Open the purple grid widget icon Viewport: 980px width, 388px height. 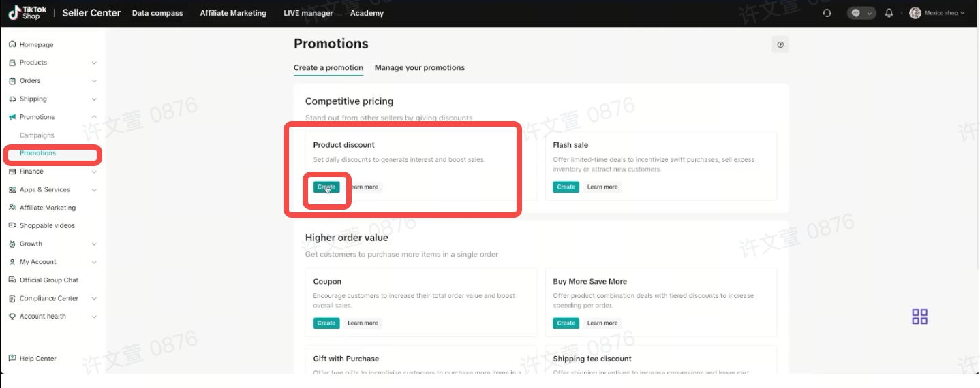(920, 317)
